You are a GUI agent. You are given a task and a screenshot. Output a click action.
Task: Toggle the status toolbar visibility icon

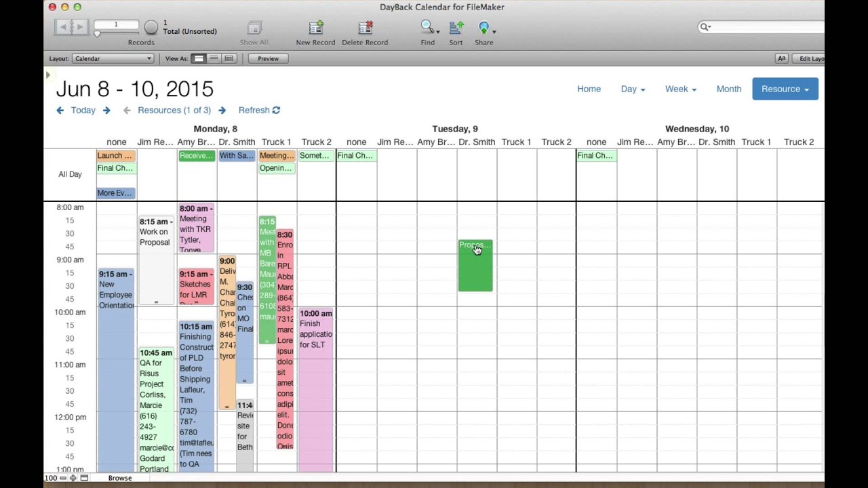click(84, 478)
